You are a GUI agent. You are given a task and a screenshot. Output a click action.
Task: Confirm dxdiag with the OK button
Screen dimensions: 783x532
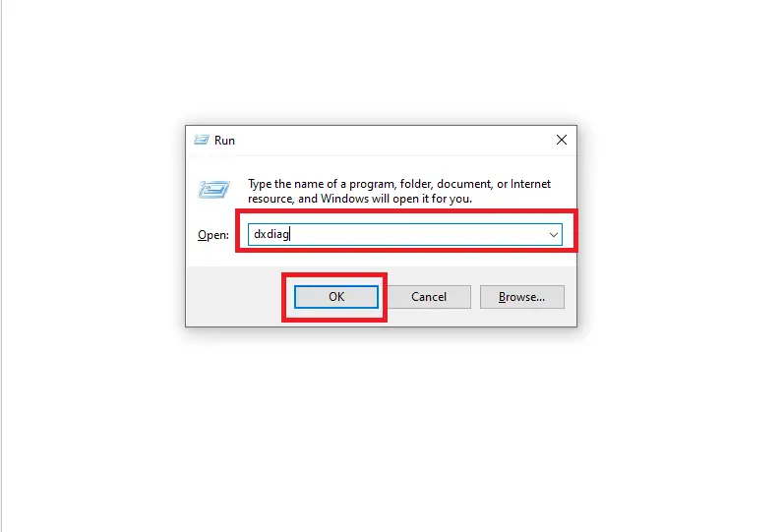point(336,297)
